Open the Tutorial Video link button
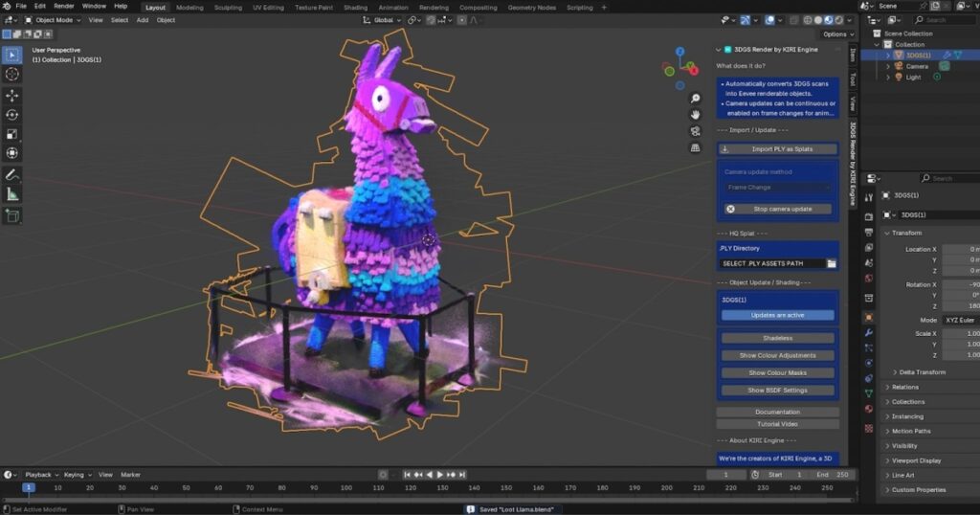Viewport: 980px width, 515px height. [777, 424]
